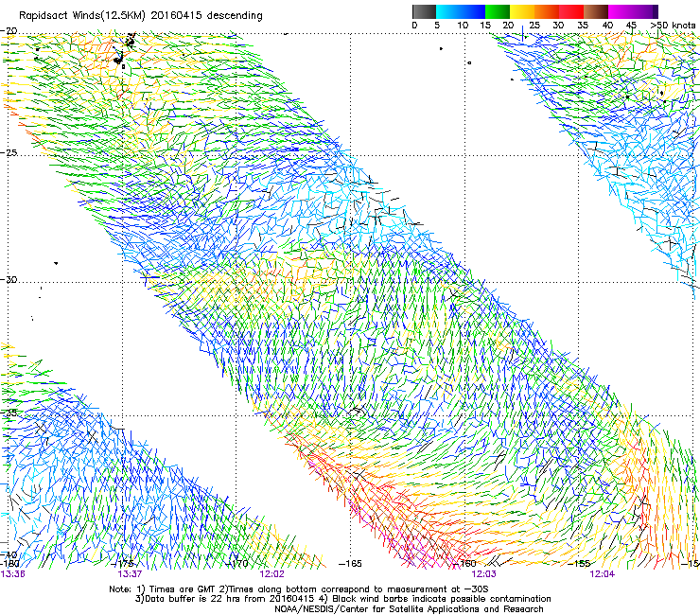700x615 pixels.
Task: Click the "-20" latitude axis label
Action: click(9, 30)
